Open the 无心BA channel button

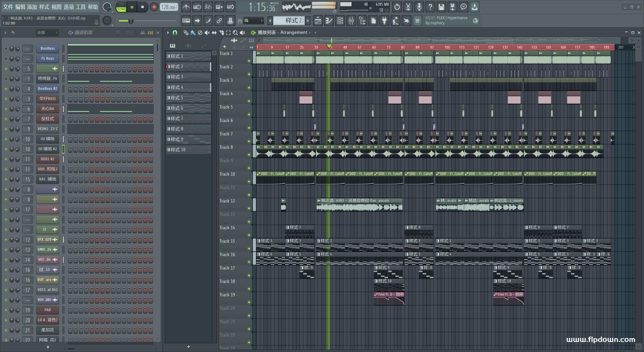click(x=48, y=109)
